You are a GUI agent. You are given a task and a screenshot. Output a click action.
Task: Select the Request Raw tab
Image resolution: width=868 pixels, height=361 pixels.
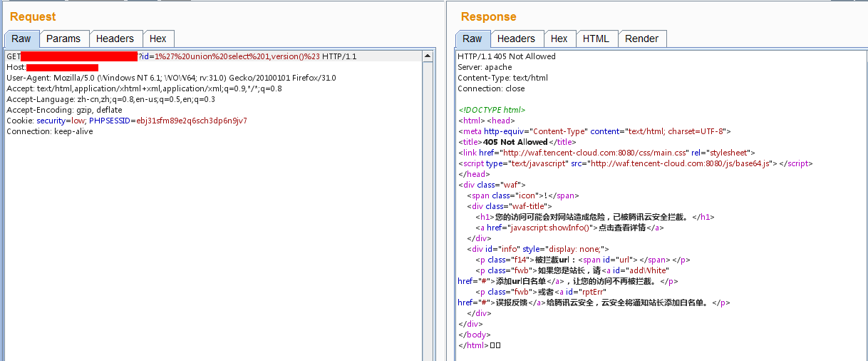tap(21, 39)
